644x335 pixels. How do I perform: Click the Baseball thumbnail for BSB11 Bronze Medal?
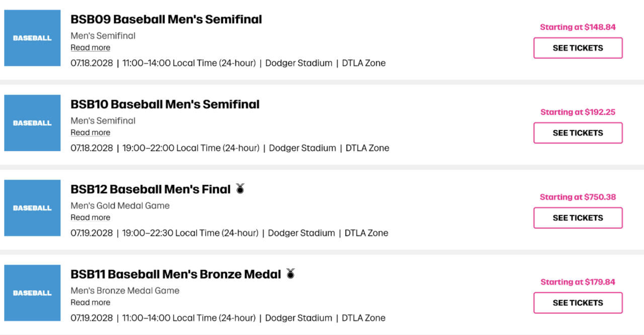[x=32, y=293]
